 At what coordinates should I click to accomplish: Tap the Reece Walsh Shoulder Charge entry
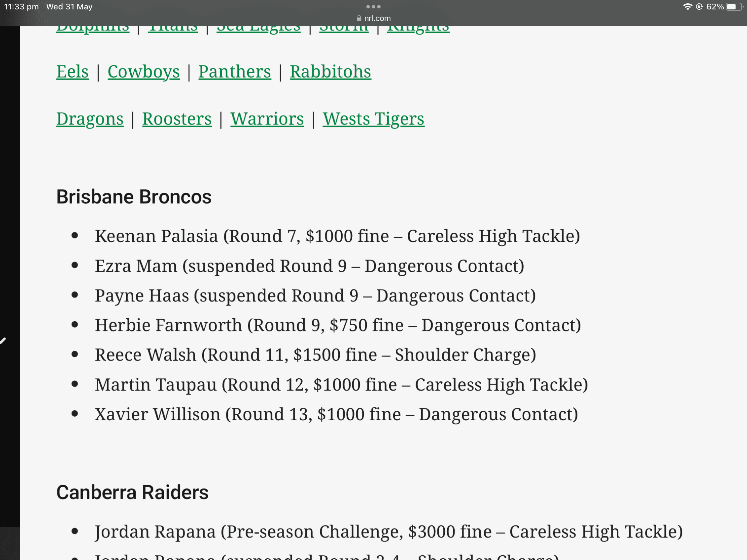315,355
